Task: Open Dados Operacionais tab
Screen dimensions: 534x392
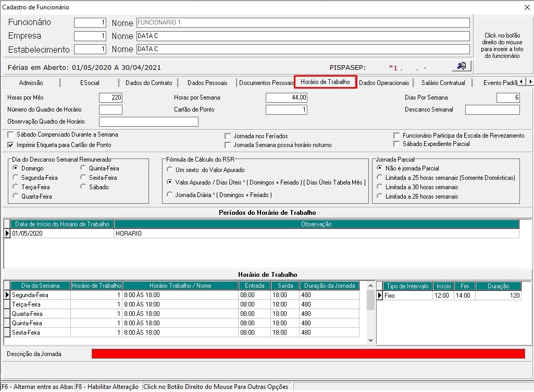Action: tap(384, 83)
